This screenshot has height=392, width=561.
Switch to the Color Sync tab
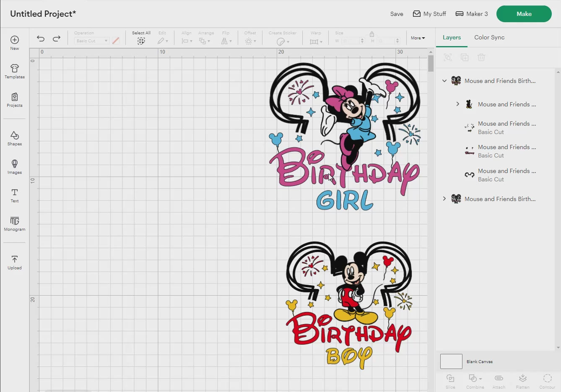[x=489, y=37]
